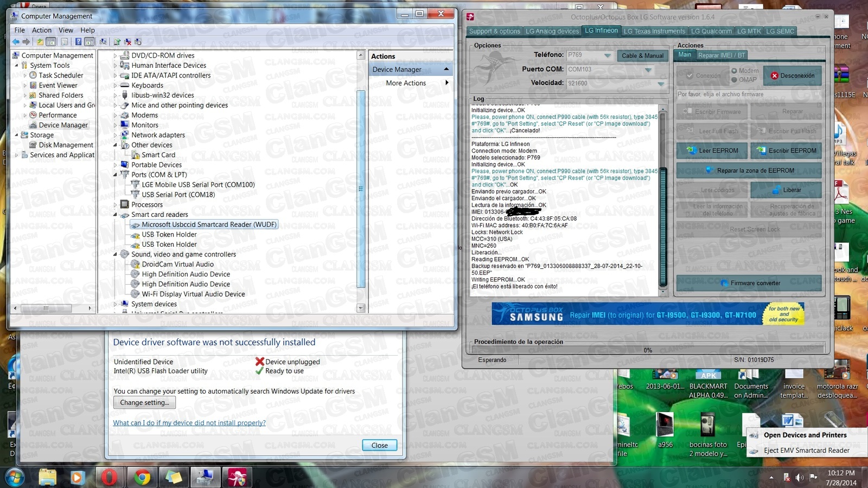The image size is (868, 488).
Task: Click the Disable device toolbar icon
Action: click(x=138, y=42)
